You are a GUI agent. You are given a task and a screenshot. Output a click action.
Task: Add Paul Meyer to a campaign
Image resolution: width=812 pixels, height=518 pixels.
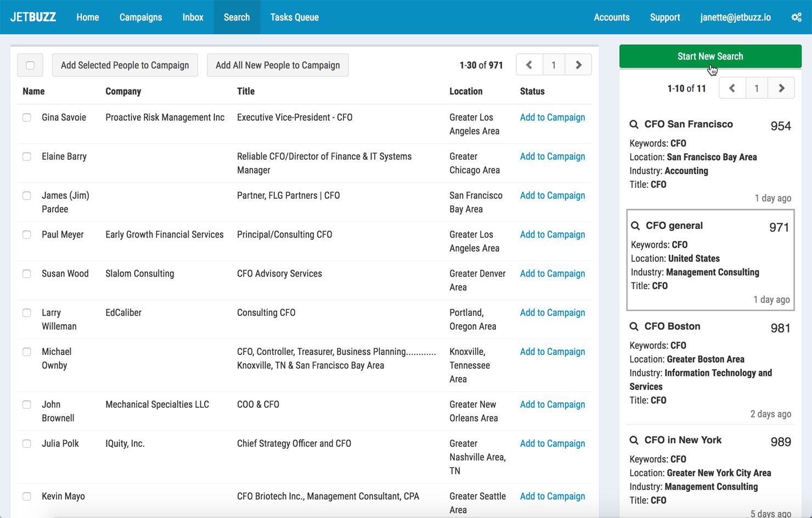coord(552,234)
